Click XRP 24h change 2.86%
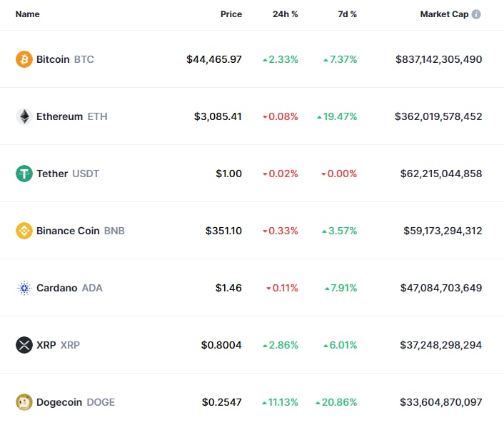The image size is (504, 425). point(281,345)
